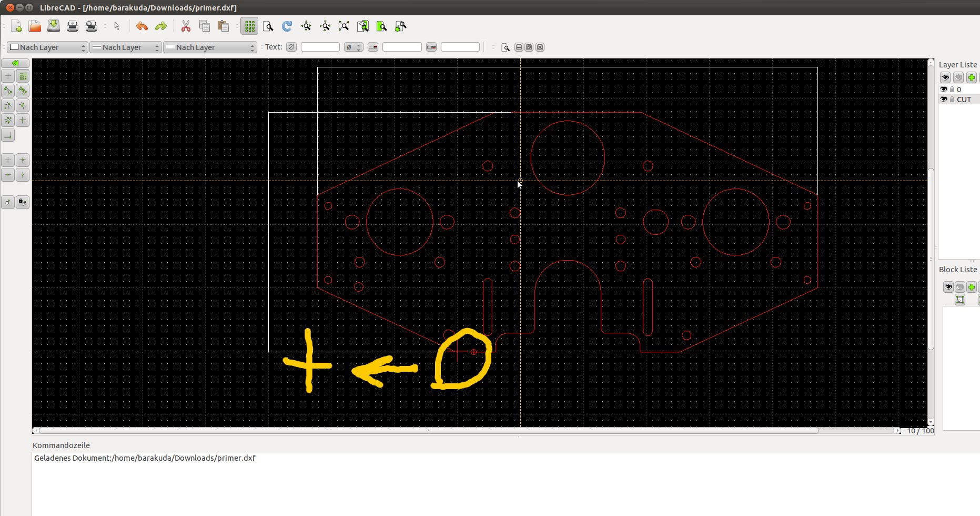
Task: Create a new drawing document
Action: 16,26
